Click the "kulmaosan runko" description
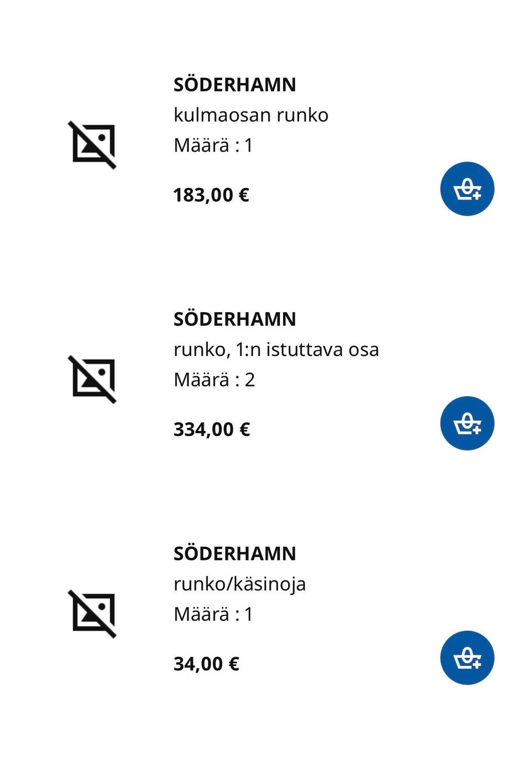 pos(250,115)
